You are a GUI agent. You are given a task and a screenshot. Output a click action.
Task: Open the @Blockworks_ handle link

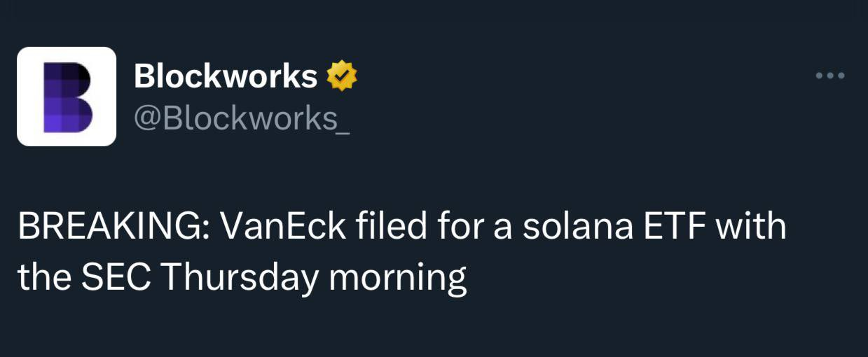click(242, 118)
